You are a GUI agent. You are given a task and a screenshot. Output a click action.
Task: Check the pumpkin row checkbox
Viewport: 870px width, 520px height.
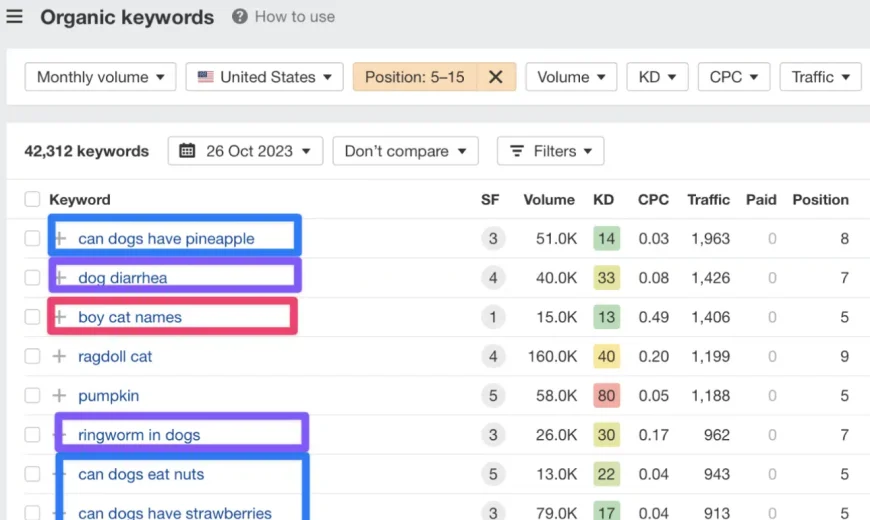pyautogui.click(x=32, y=395)
